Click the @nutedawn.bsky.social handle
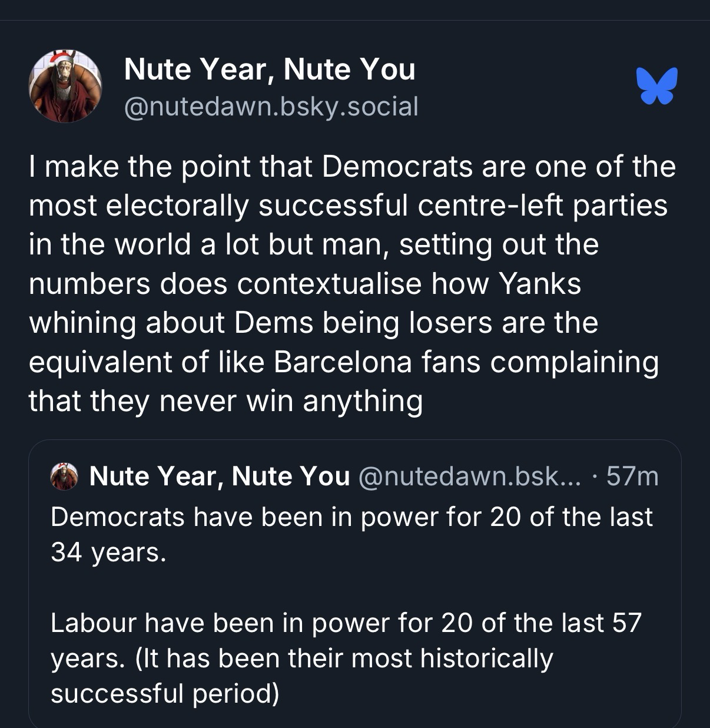Viewport: 710px width, 728px height. click(271, 107)
